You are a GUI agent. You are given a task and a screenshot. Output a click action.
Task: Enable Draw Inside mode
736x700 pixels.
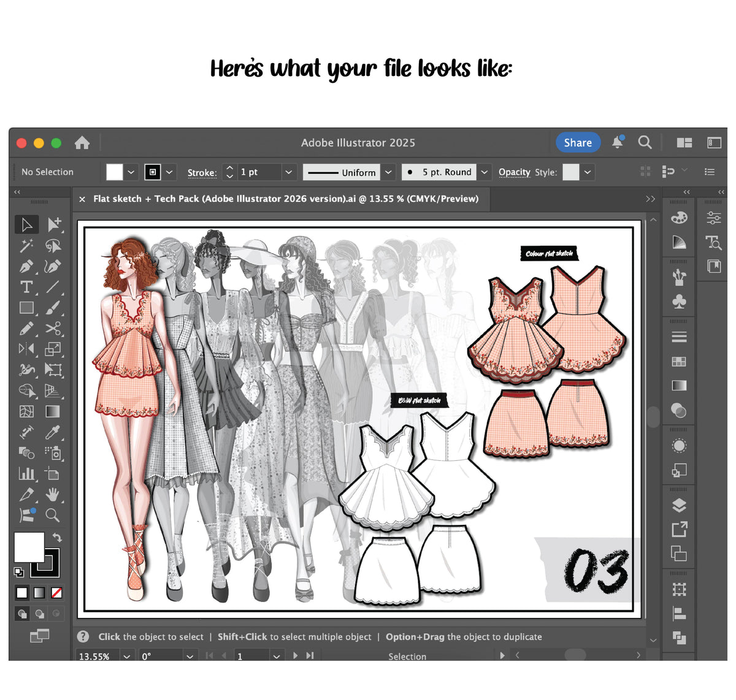click(x=56, y=613)
